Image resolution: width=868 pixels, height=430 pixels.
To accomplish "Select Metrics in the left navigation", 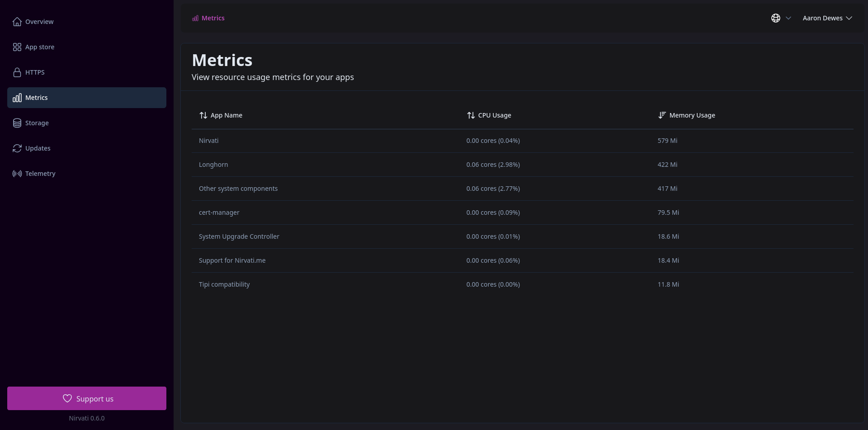I will click(36, 97).
